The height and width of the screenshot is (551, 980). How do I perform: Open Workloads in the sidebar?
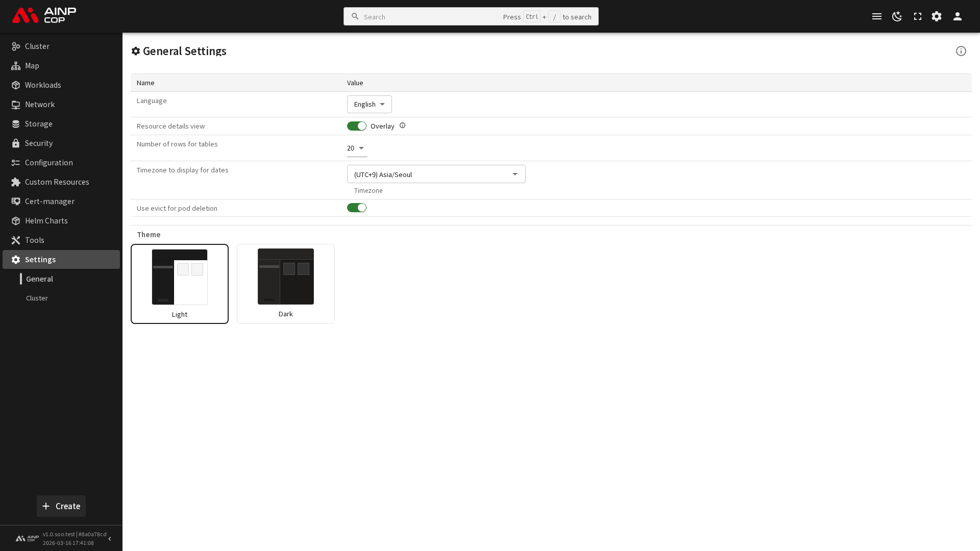click(x=43, y=85)
